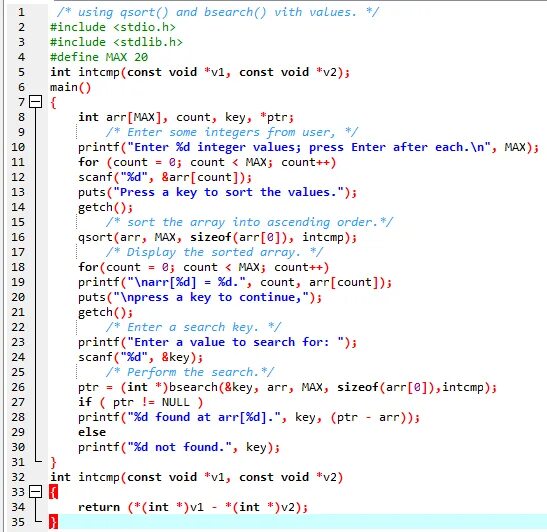Click the printf 'Enter %d integer values' line
The width and height of the screenshot is (547, 532).
point(308,147)
